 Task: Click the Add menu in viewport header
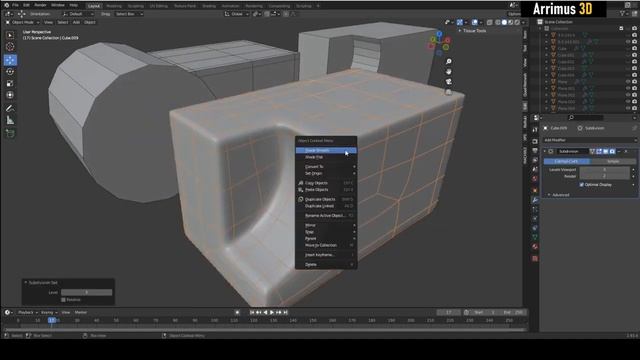click(x=76, y=22)
